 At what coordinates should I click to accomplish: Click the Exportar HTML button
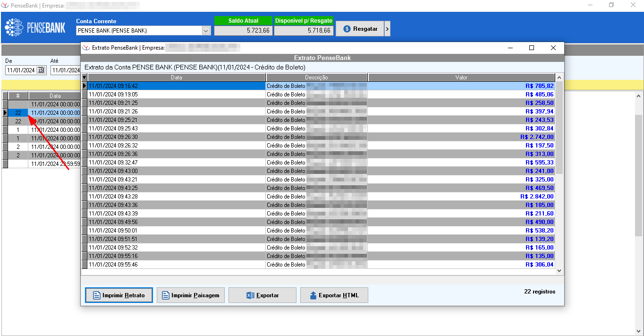coord(334,295)
